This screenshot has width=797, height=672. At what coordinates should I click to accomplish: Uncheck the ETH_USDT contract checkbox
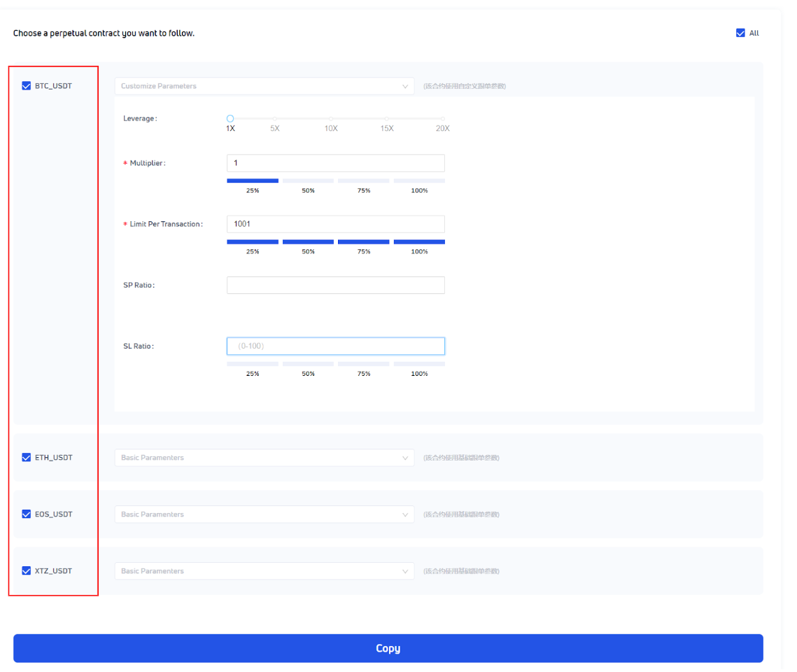pyautogui.click(x=27, y=458)
